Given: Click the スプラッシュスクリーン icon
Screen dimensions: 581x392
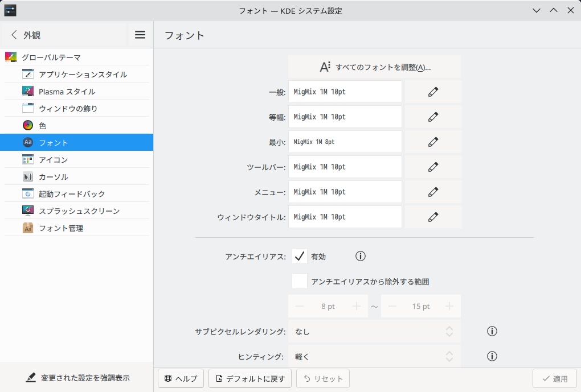Looking at the screenshot, I should pyautogui.click(x=28, y=211).
